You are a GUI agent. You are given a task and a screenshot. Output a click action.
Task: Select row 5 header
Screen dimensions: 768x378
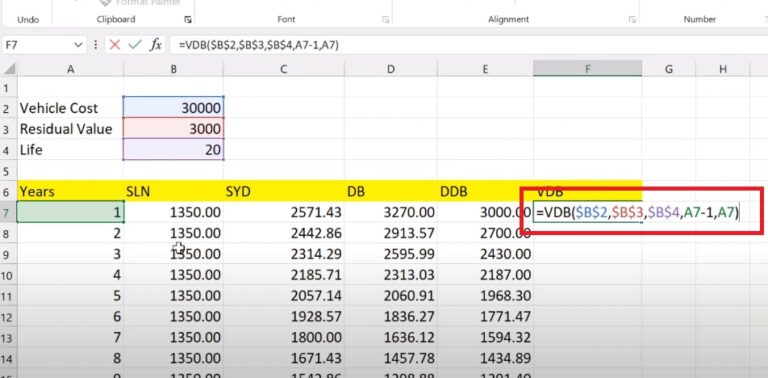pos(7,171)
